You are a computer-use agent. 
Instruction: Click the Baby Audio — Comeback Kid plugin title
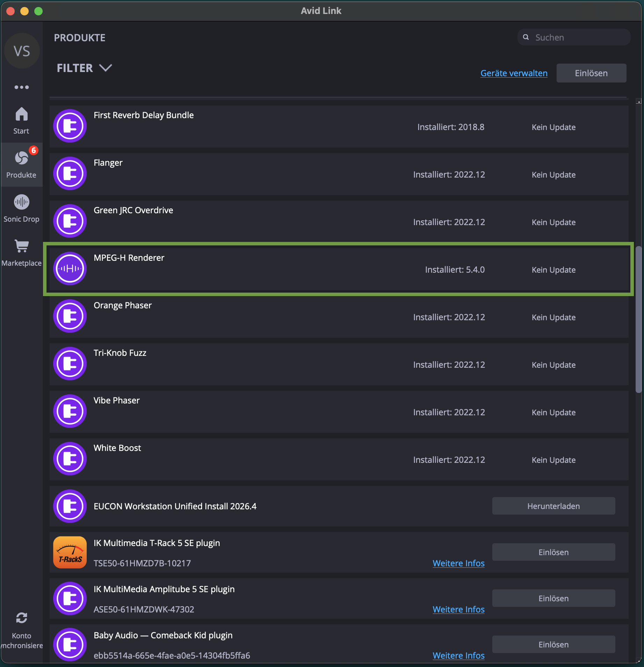(x=163, y=635)
